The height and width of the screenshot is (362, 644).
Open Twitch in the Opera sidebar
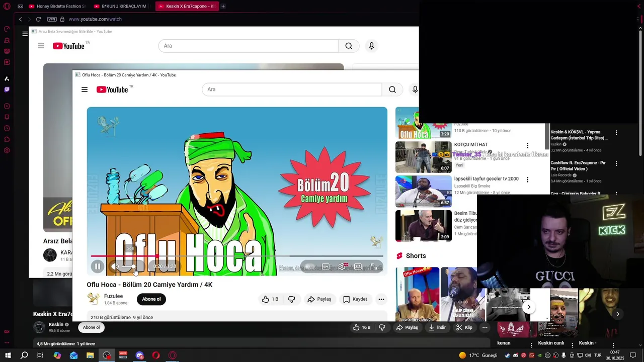[7, 89]
